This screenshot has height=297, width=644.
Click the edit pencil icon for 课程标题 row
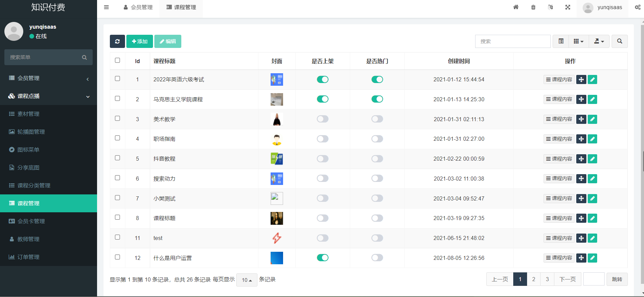[x=592, y=218]
